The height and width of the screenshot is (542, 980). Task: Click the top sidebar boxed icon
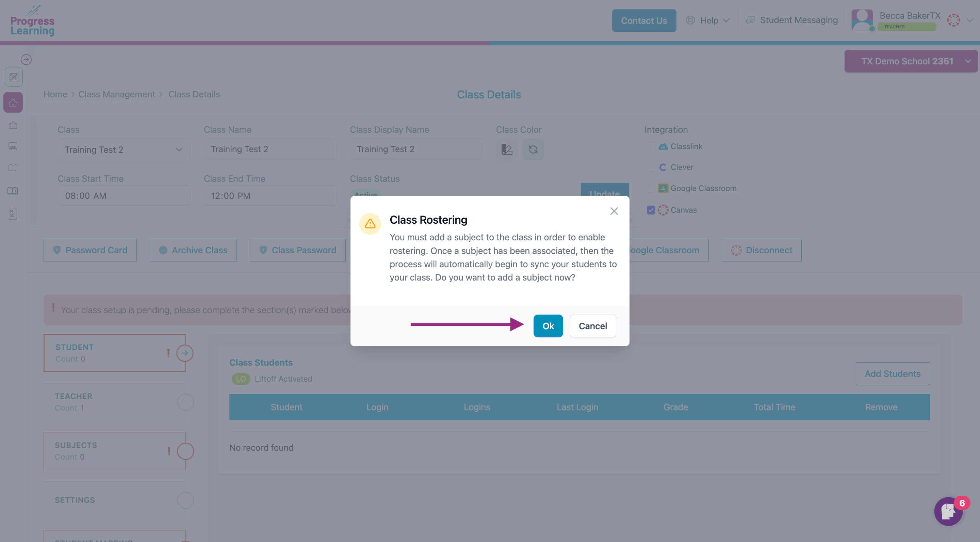[x=14, y=77]
